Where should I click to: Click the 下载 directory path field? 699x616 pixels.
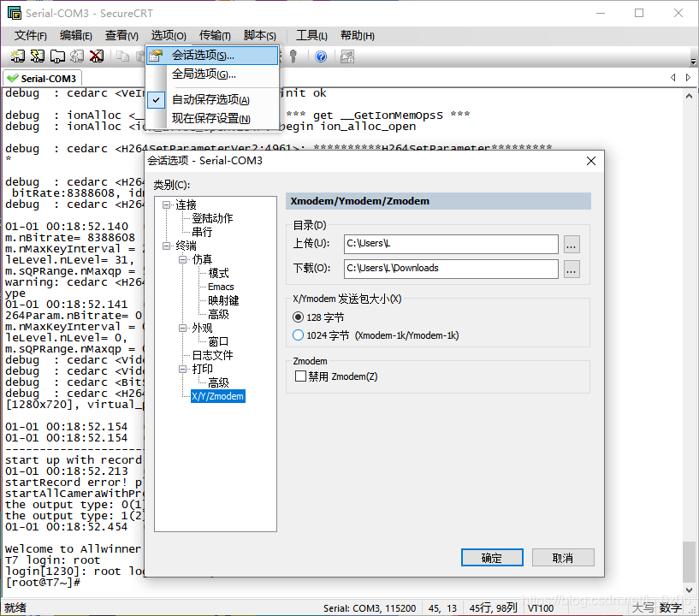[x=451, y=269]
